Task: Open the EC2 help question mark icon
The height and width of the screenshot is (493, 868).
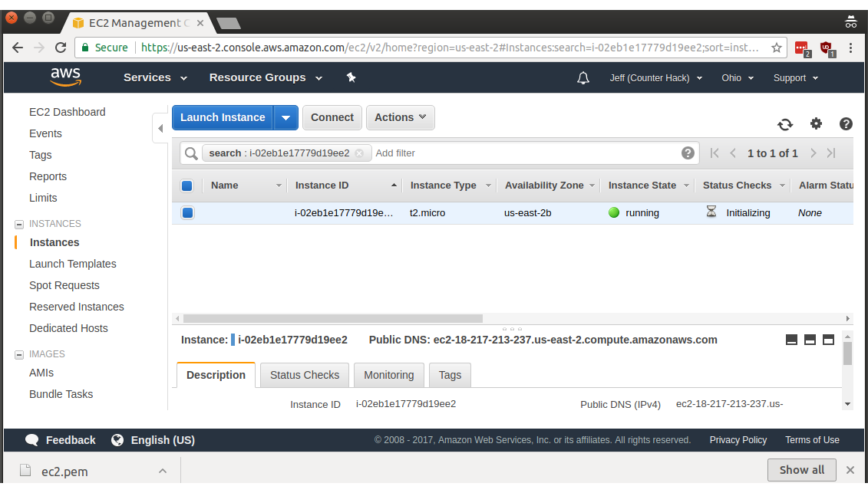Action: tap(846, 124)
